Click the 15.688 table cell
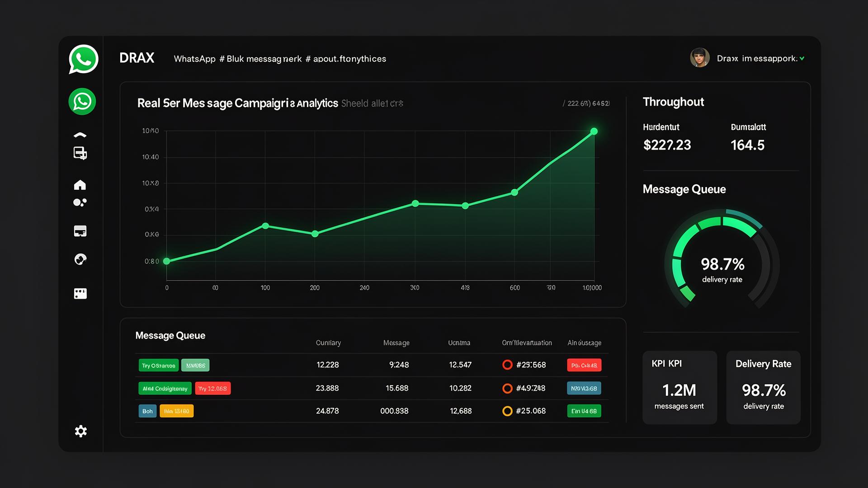868x488 pixels. click(x=397, y=388)
